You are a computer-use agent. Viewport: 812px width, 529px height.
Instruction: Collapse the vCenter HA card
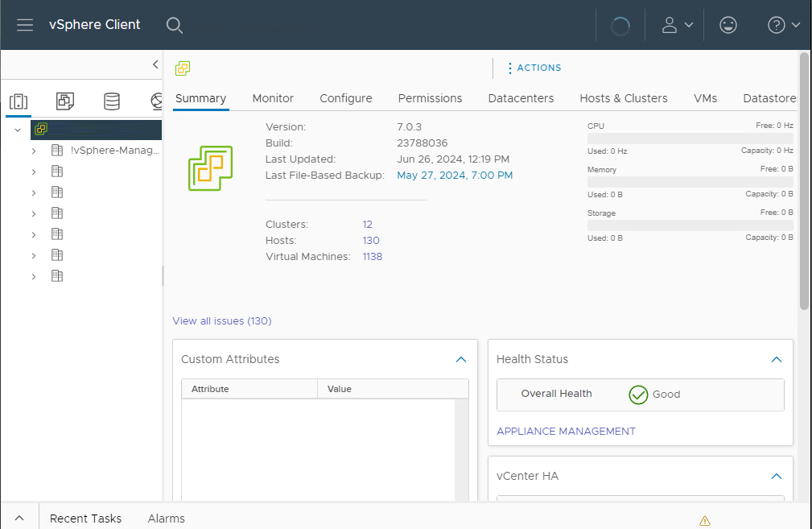point(777,476)
